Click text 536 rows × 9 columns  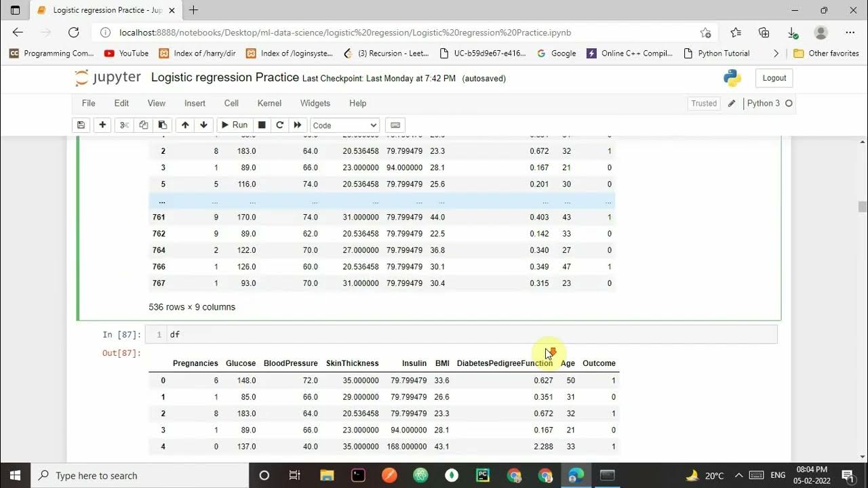pyautogui.click(x=192, y=307)
